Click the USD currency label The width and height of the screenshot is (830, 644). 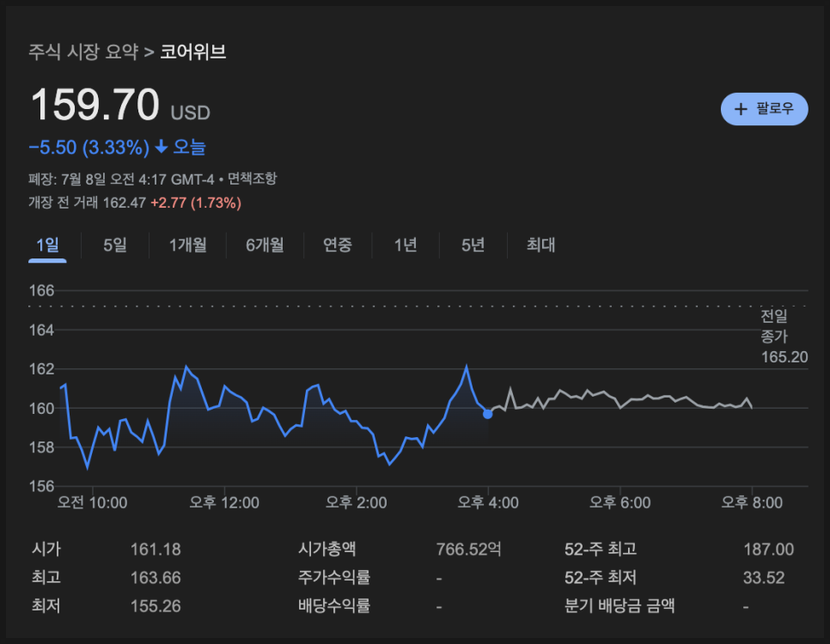[191, 112]
